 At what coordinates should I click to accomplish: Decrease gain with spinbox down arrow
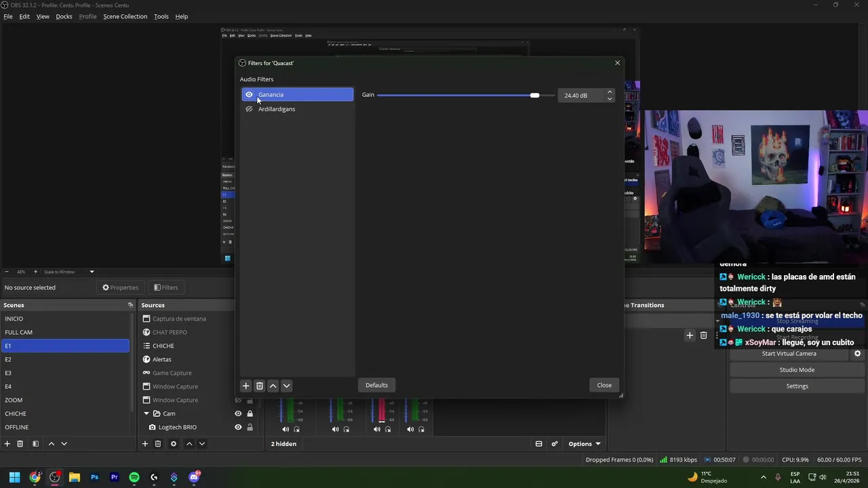610,99
